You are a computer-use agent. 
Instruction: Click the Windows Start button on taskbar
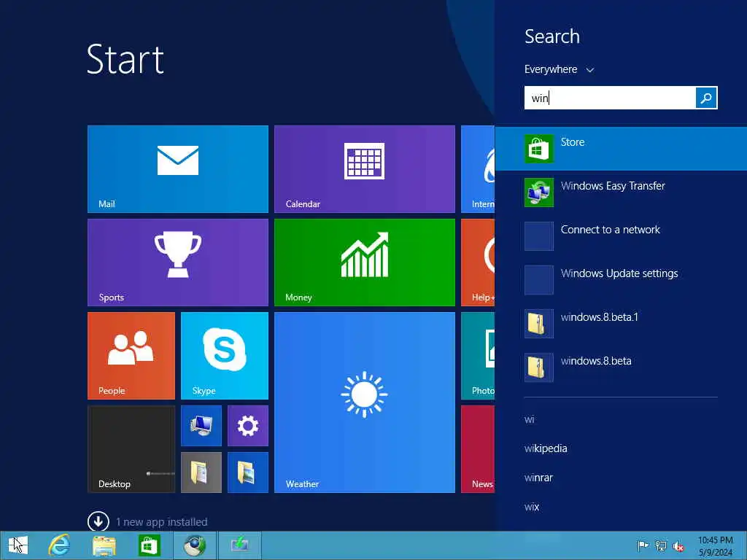pyautogui.click(x=18, y=545)
